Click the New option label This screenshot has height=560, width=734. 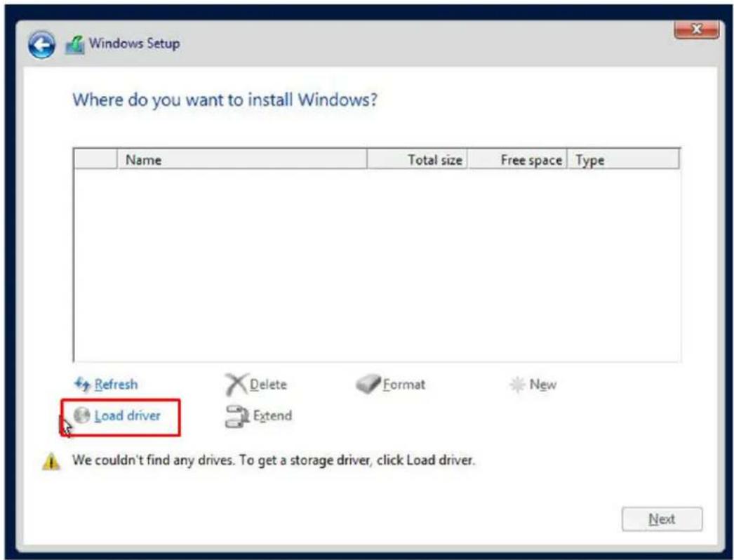click(x=543, y=385)
